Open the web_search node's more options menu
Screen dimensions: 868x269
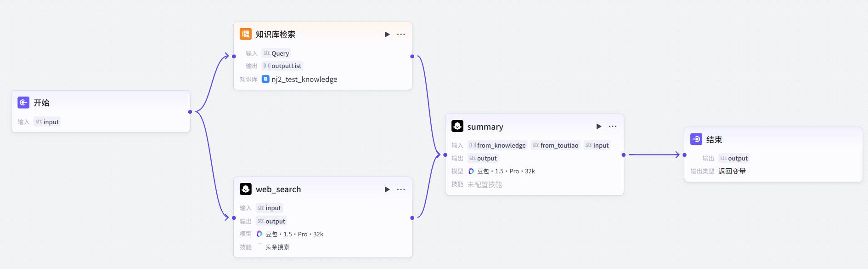point(401,189)
